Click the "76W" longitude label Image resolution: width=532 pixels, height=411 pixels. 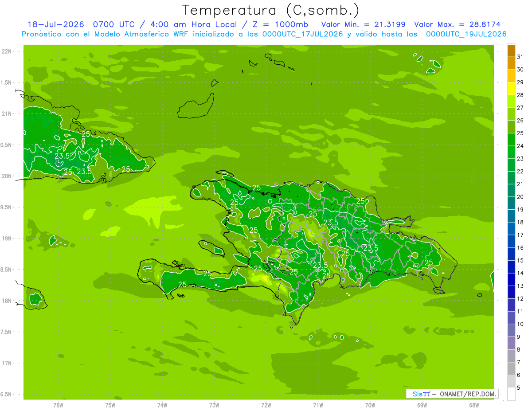(58, 405)
